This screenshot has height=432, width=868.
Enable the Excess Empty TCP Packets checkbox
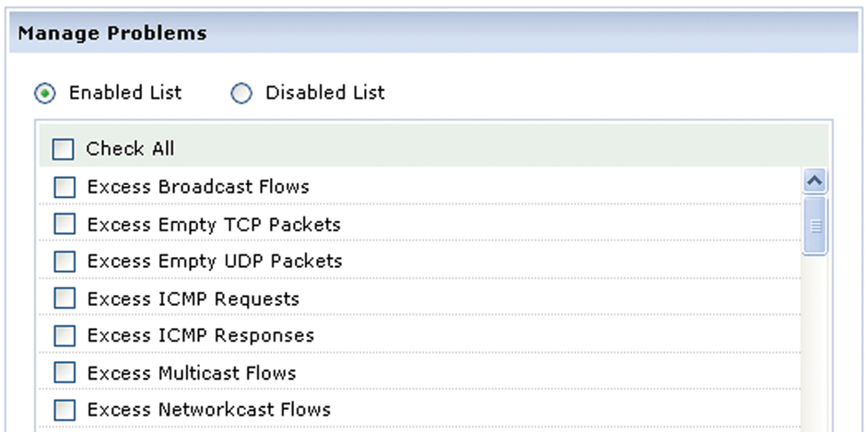tap(65, 225)
